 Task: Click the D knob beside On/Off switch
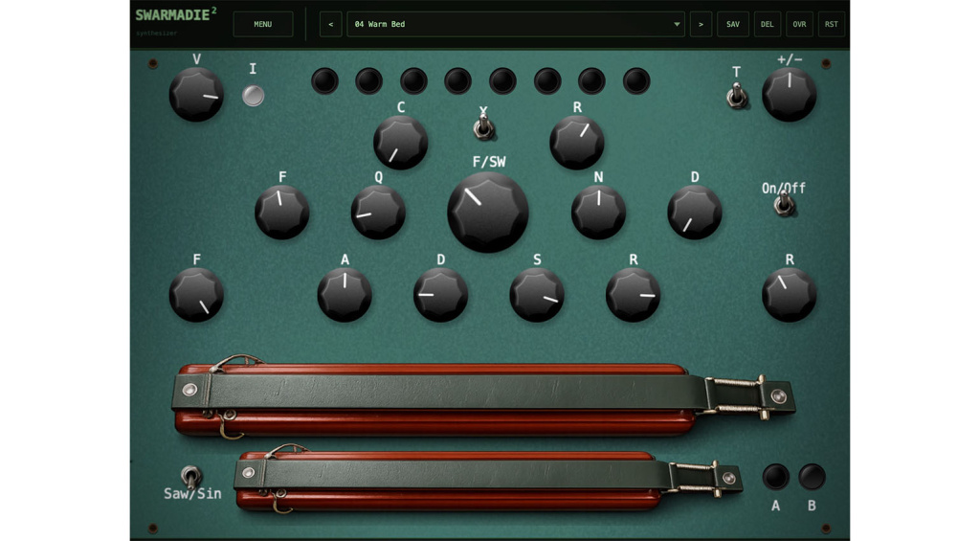tap(695, 213)
